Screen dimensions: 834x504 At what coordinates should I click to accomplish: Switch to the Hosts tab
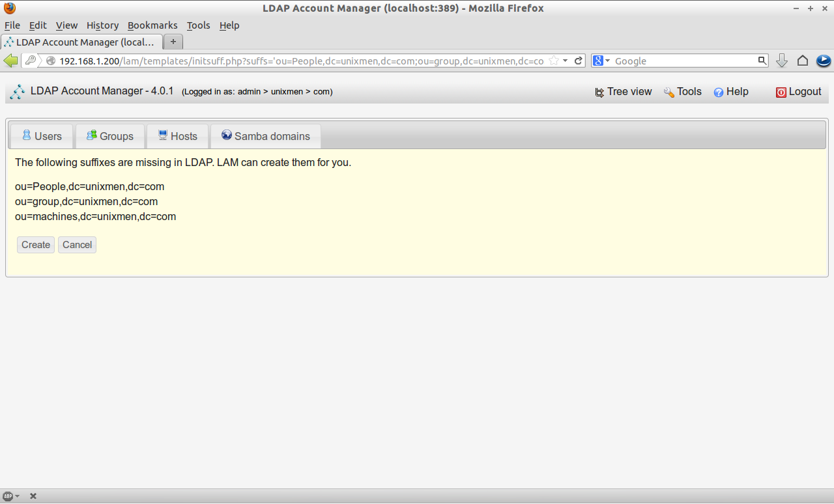click(x=177, y=136)
